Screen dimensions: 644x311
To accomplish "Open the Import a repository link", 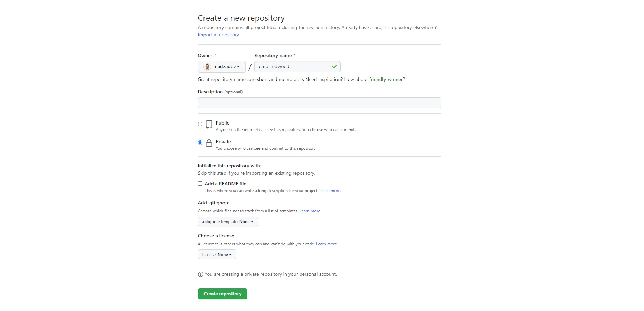I will coord(218,35).
